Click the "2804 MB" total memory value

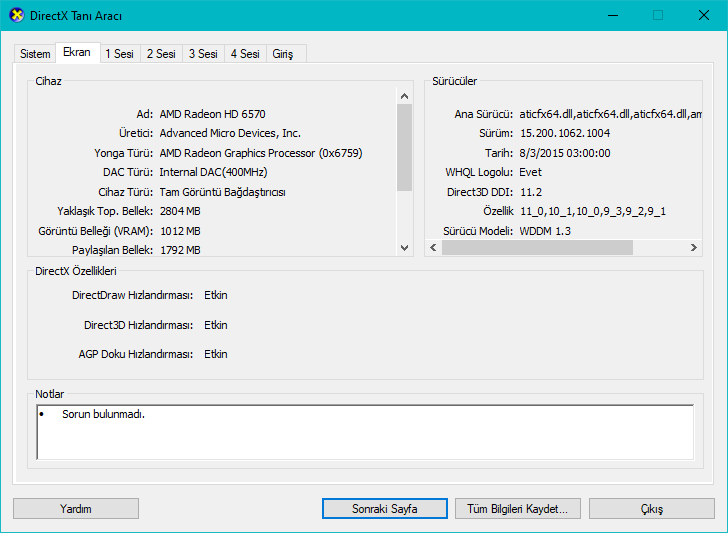pyautogui.click(x=180, y=211)
